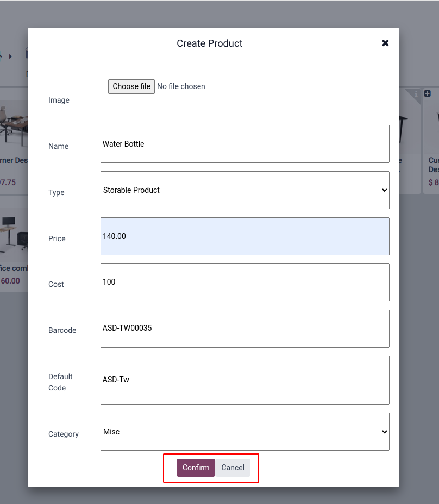Confirm the new product
Screen dimensions: 439x504
click(196, 468)
